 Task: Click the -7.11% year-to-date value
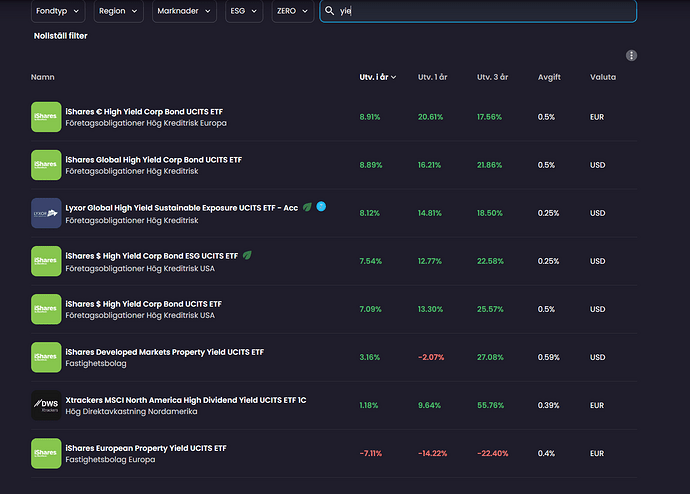click(x=371, y=453)
